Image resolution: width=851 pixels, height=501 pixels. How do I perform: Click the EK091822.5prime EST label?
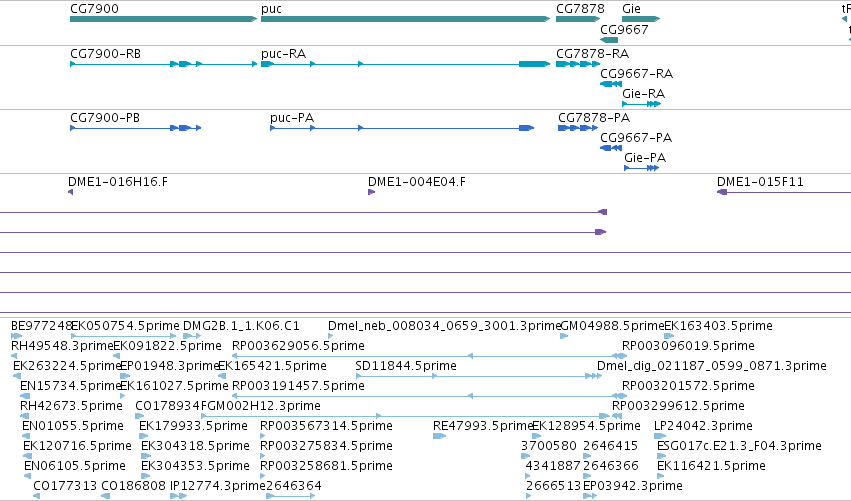[x=167, y=346]
